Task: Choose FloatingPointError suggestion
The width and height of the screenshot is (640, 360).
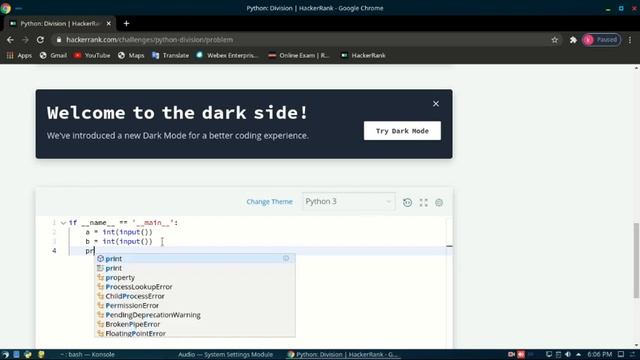Action: pyautogui.click(x=195, y=333)
